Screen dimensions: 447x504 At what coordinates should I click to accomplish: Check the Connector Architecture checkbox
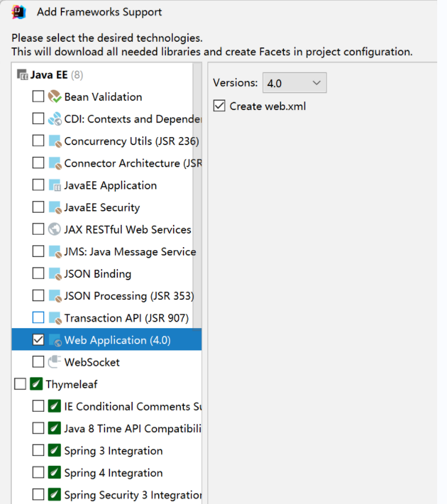38,163
